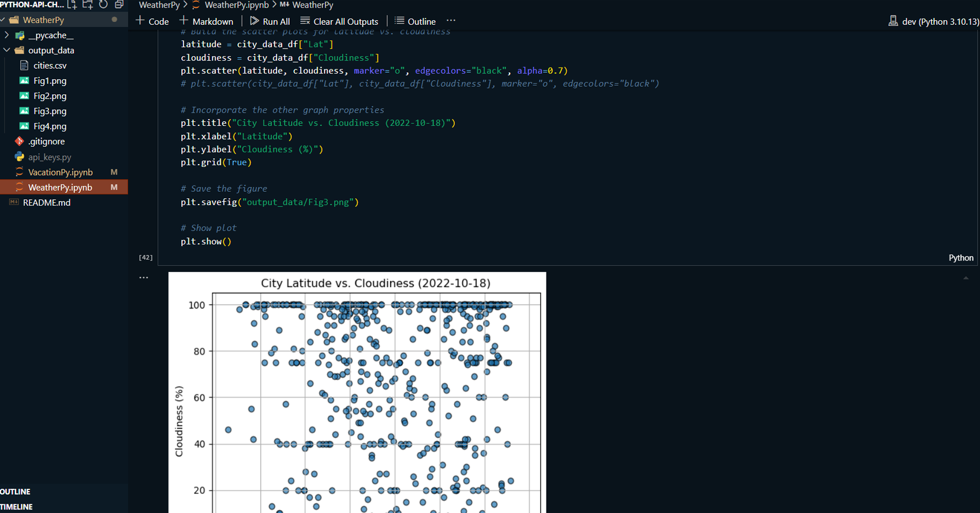Viewport: 980px width, 513px height.
Task: Open cell output more actions ellipsis
Action: point(144,278)
